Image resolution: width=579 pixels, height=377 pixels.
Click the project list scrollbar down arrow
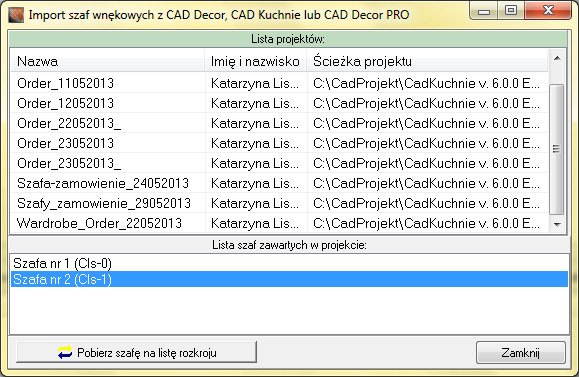[557, 224]
